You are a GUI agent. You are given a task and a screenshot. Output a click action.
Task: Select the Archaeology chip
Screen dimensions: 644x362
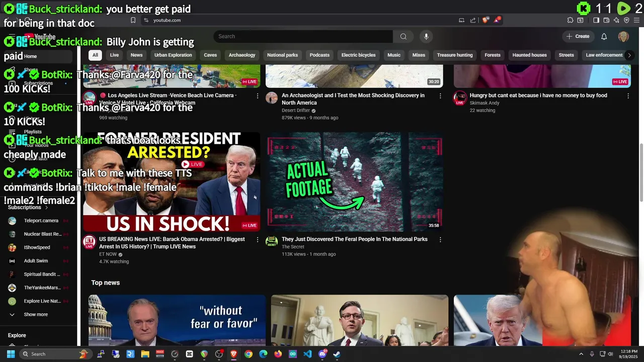click(x=242, y=55)
